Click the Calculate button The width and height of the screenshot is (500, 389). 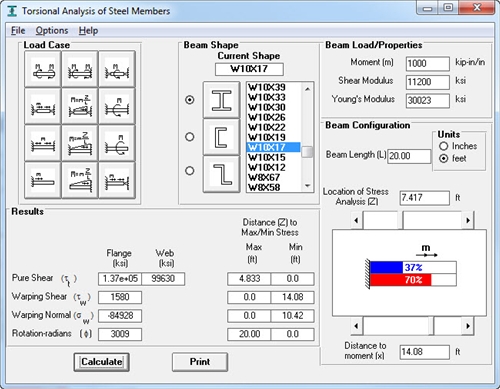click(x=102, y=362)
